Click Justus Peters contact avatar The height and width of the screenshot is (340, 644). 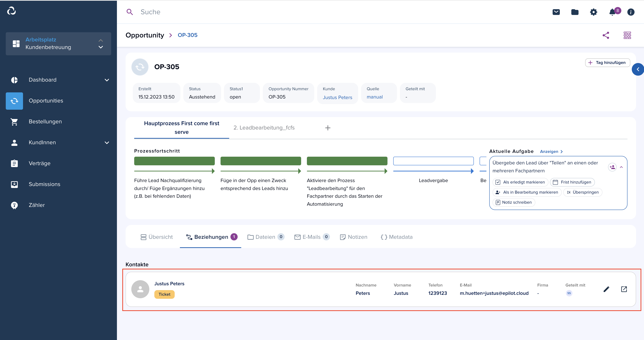click(x=140, y=289)
